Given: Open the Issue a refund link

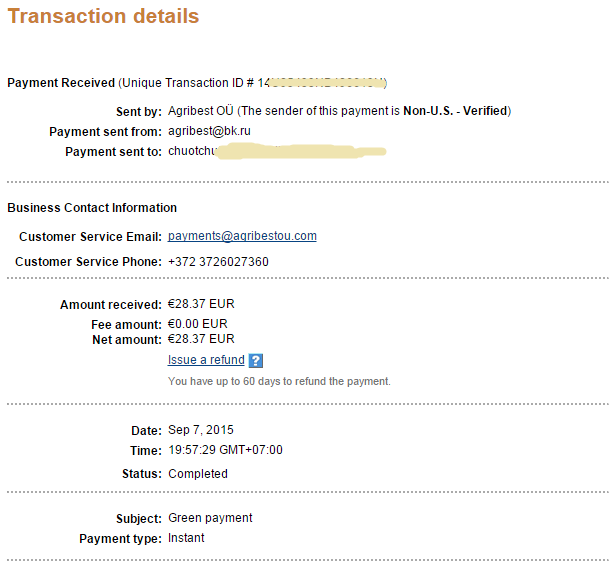Looking at the screenshot, I should (x=206, y=360).
